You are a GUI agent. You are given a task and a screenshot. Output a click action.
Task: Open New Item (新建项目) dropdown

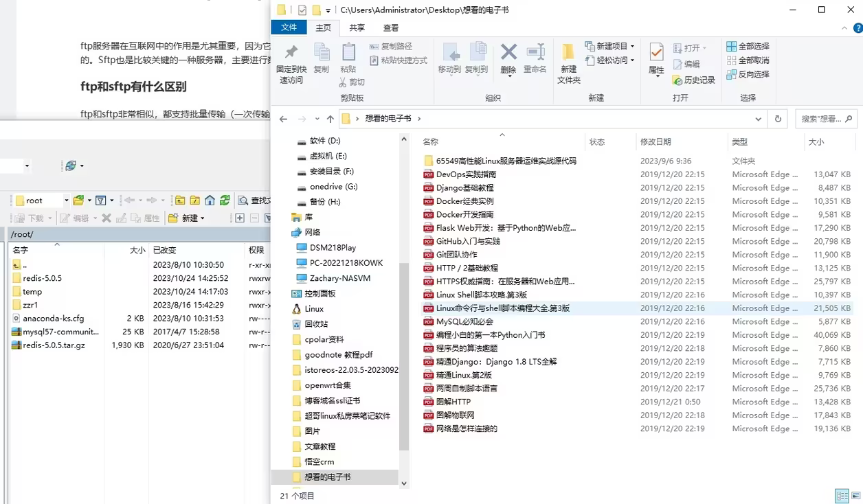point(609,46)
